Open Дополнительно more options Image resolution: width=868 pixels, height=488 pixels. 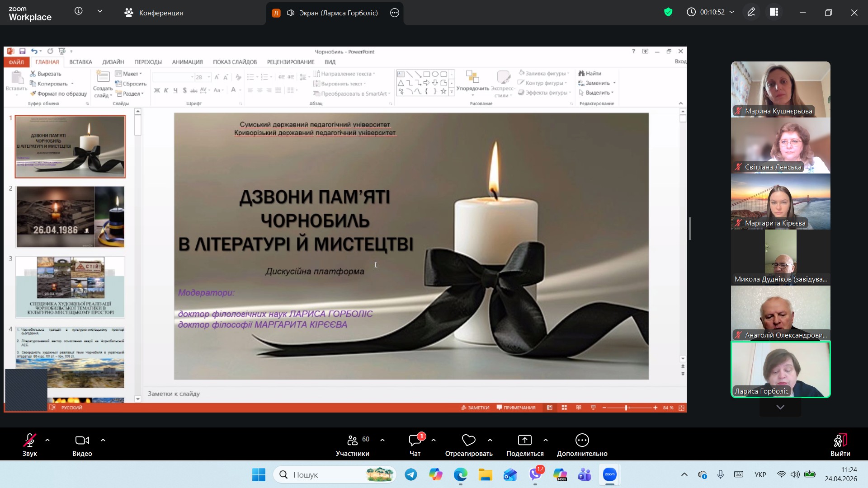[x=582, y=441]
